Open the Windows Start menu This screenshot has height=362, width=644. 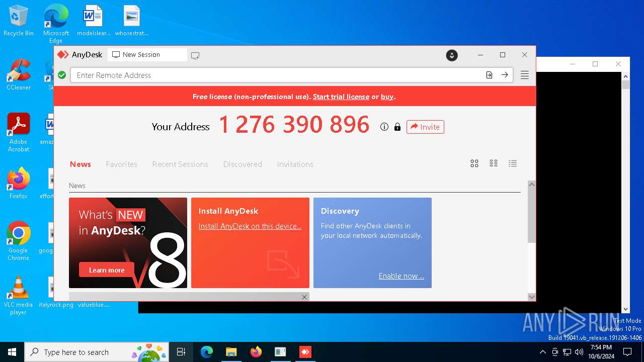coord(12,352)
